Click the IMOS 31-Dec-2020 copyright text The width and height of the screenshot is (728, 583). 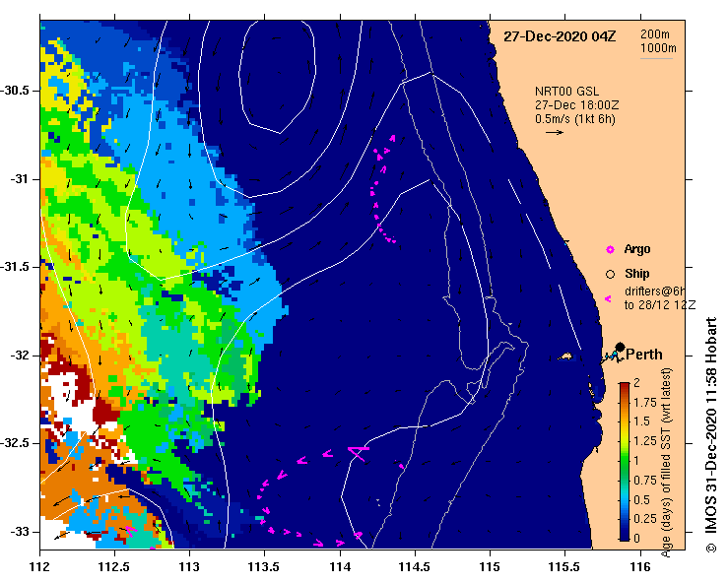click(711, 435)
